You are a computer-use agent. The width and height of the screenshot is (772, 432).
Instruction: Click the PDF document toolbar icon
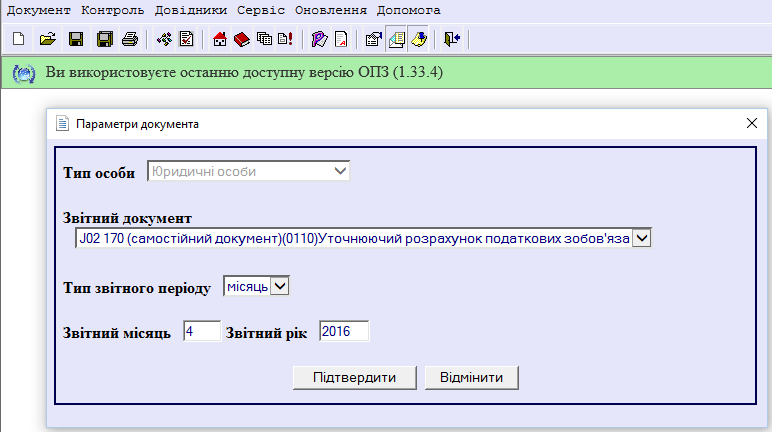(x=340, y=40)
